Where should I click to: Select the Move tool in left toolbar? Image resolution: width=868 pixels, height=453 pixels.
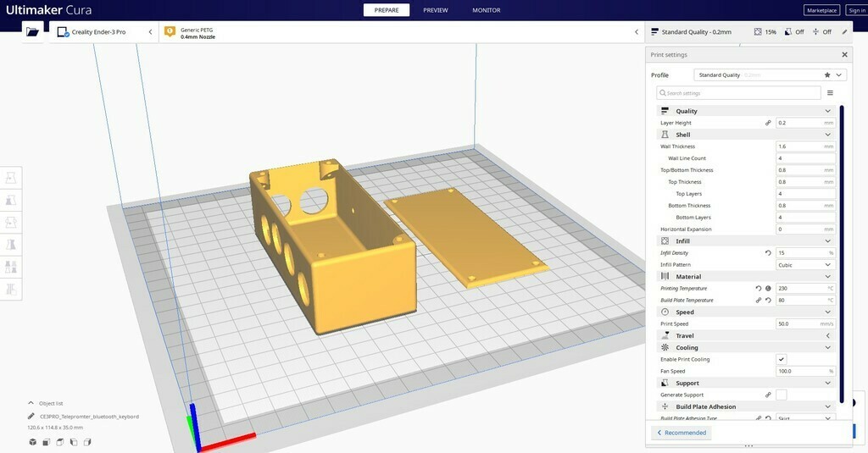pyautogui.click(x=12, y=178)
